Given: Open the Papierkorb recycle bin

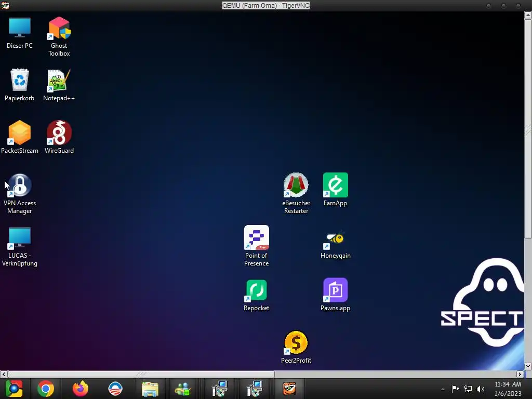Looking at the screenshot, I should click(x=19, y=85).
